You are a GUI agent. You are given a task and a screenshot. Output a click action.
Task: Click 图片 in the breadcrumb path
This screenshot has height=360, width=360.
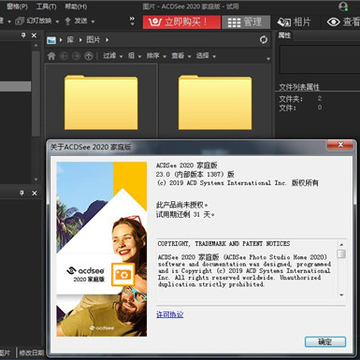(x=93, y=40)
